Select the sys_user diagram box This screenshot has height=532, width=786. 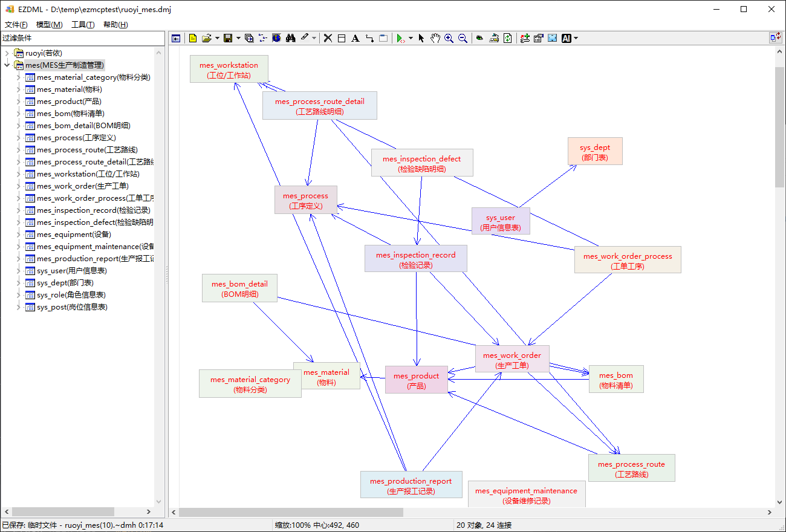tap(501, 221)
